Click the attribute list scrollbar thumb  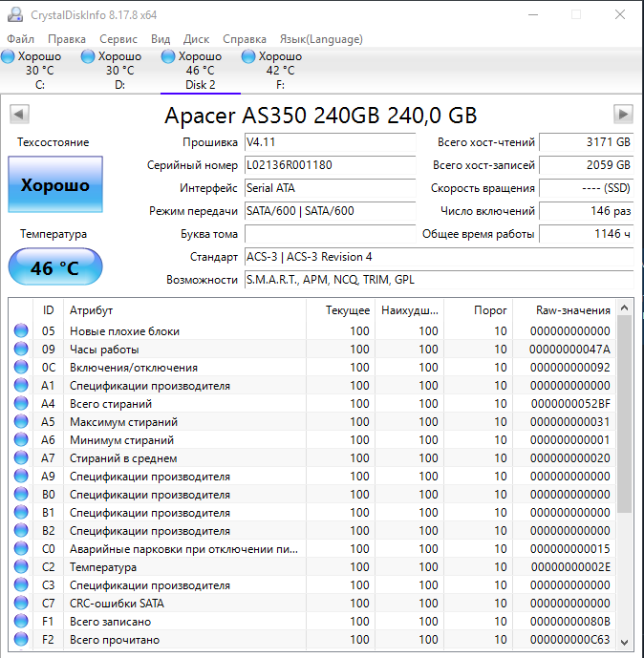(624, 414)
